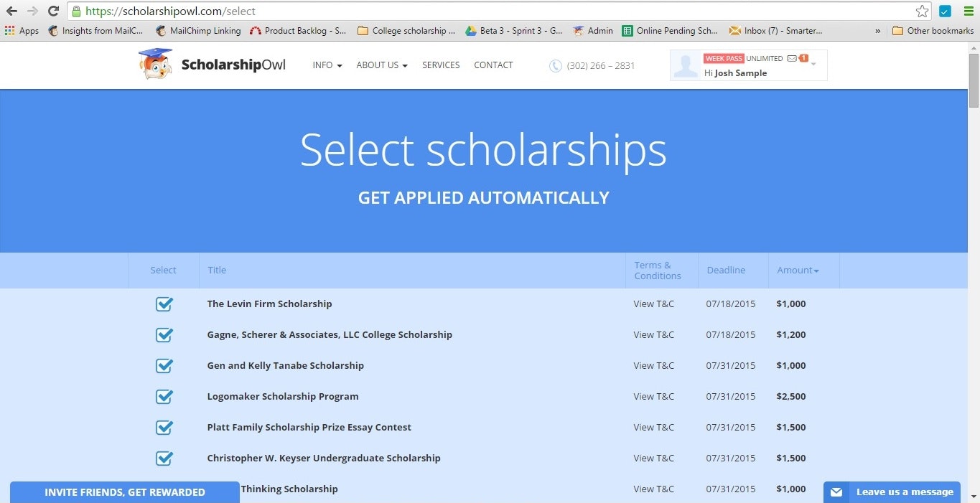Bookmark the page via the star icon

(x=923, y=11)
